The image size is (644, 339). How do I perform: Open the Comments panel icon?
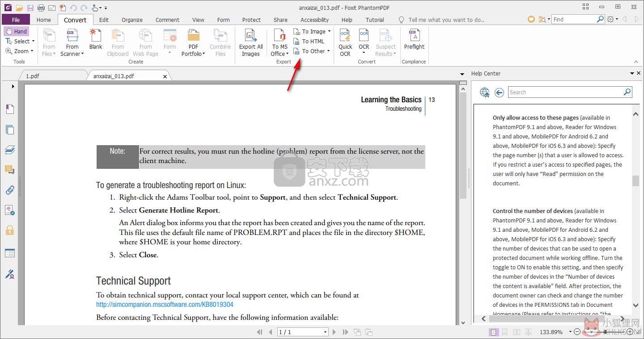tap(9, 170)
